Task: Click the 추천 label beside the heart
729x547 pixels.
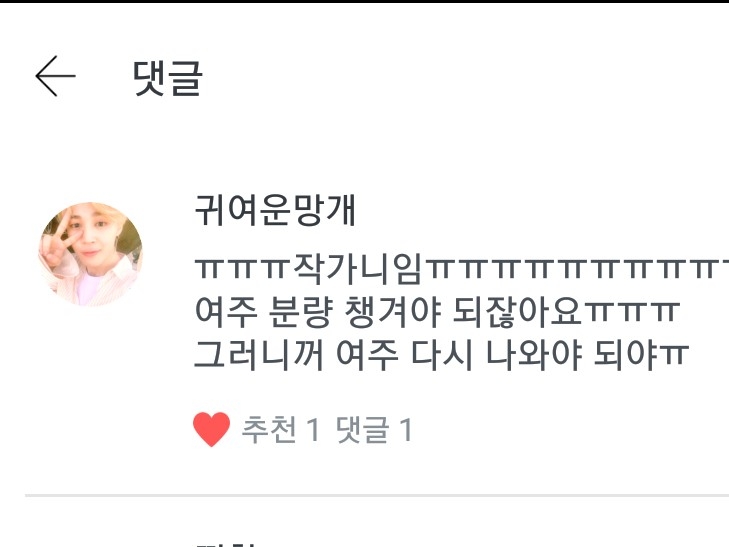Action: (268, 429)
